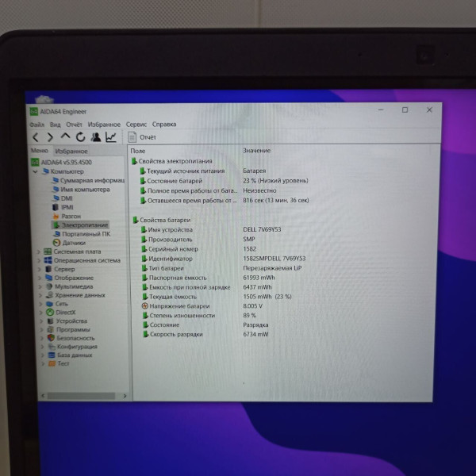Expand the Сеть node
The image size is (476, 476).
(x=40, y=304)
